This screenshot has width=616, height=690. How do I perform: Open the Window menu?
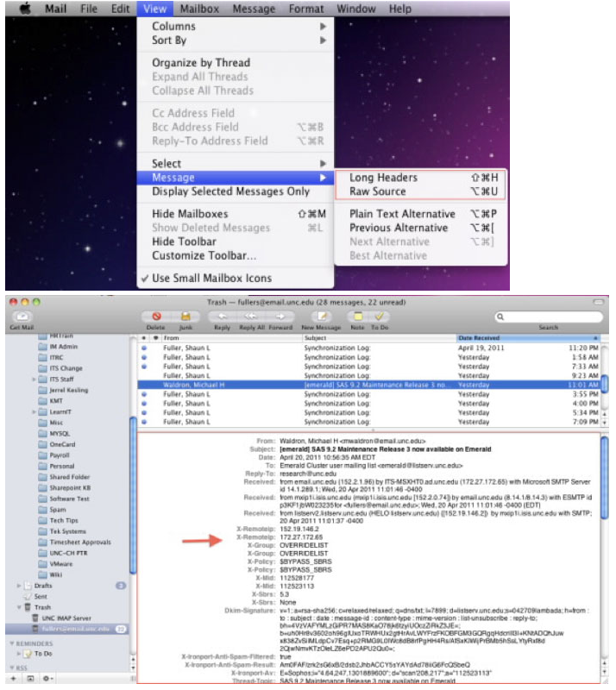pos(355,9)
